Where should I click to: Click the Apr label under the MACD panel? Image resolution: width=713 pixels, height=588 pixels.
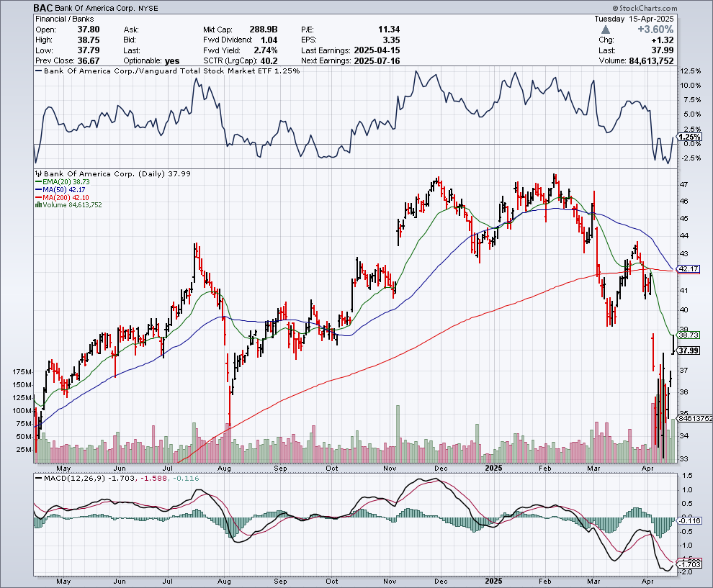[x=647, y=582]
